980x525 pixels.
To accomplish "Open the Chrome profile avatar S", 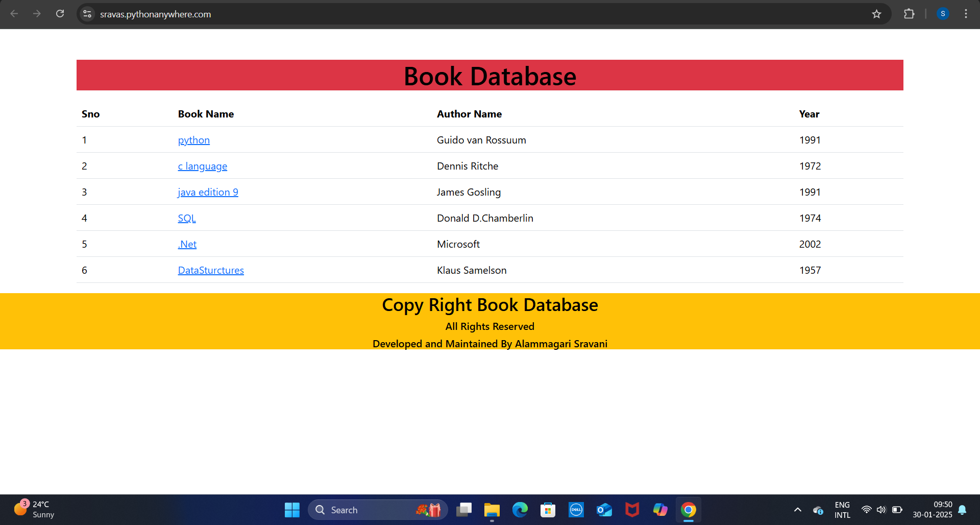I will tap(943, 14).
